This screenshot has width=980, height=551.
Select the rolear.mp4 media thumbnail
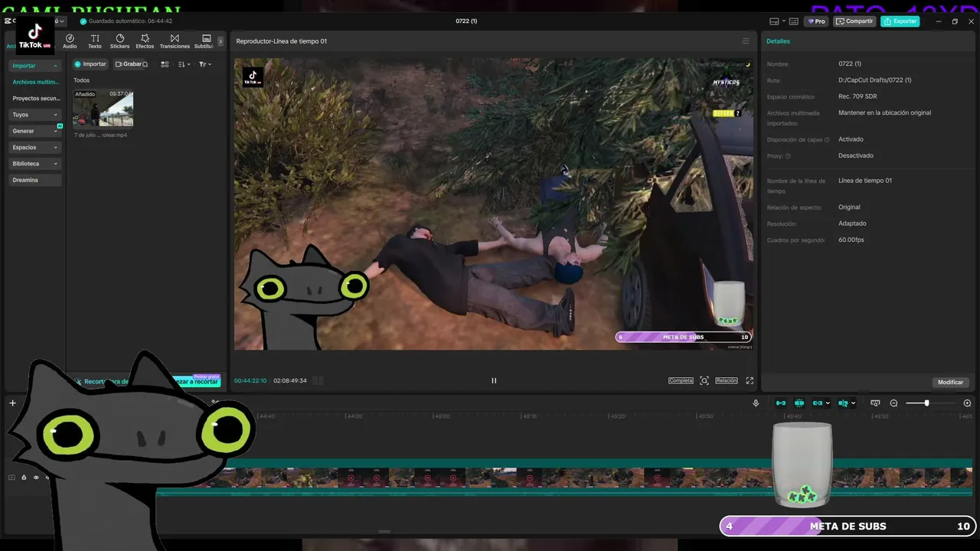[103, 108]
